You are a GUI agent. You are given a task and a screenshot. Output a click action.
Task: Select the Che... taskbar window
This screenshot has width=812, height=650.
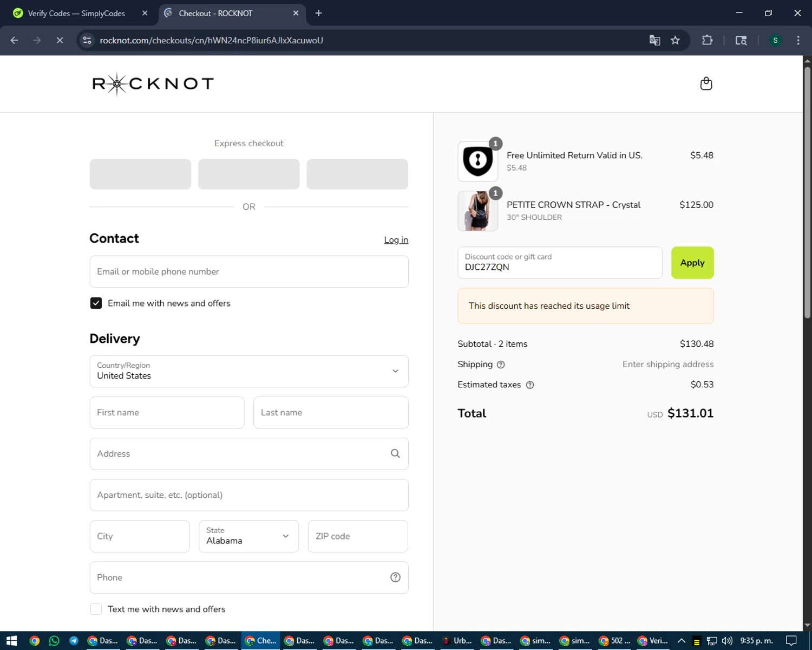coord(261,641)
